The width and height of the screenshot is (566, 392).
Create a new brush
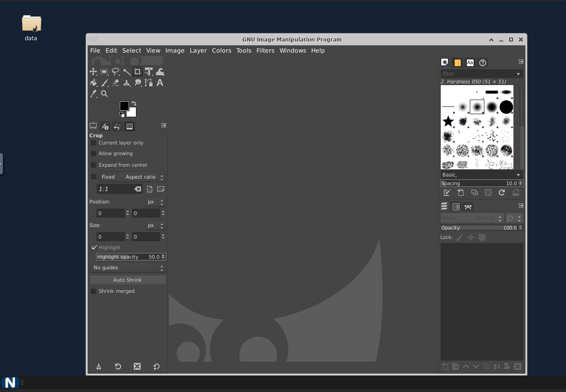point(460,193)
